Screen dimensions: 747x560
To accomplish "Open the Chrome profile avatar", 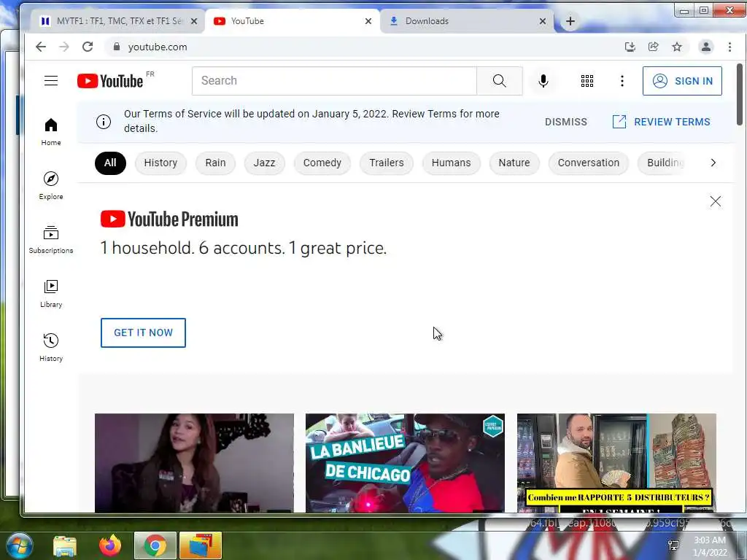I will 706,47.
